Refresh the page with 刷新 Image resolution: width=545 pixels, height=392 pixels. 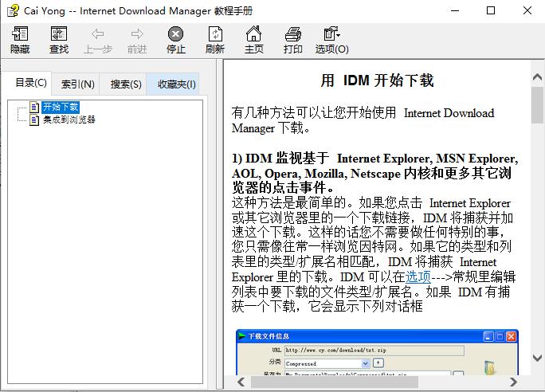pos(215,40)
